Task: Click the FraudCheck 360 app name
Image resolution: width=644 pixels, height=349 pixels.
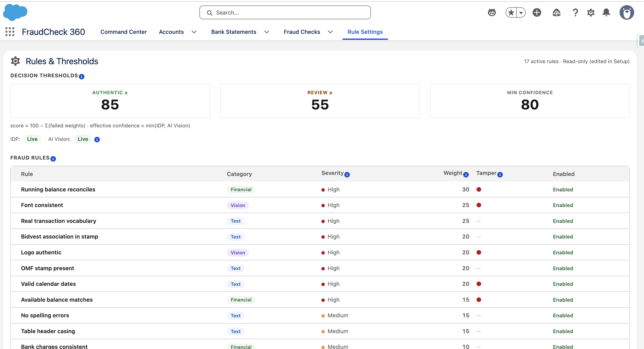Action: tap(54, 32)
